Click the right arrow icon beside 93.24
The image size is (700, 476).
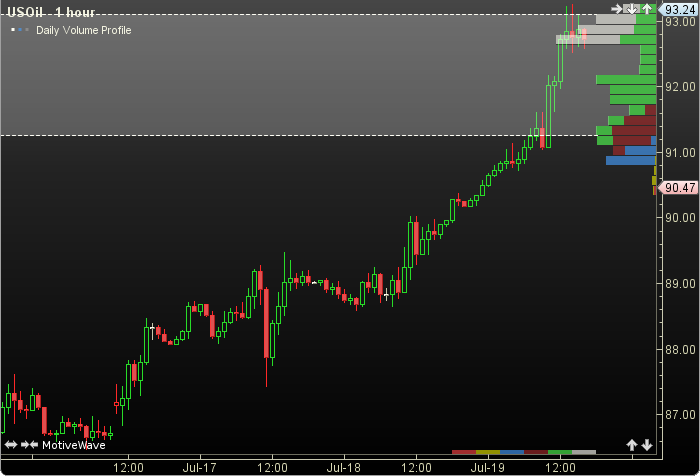tap(617, 8)
